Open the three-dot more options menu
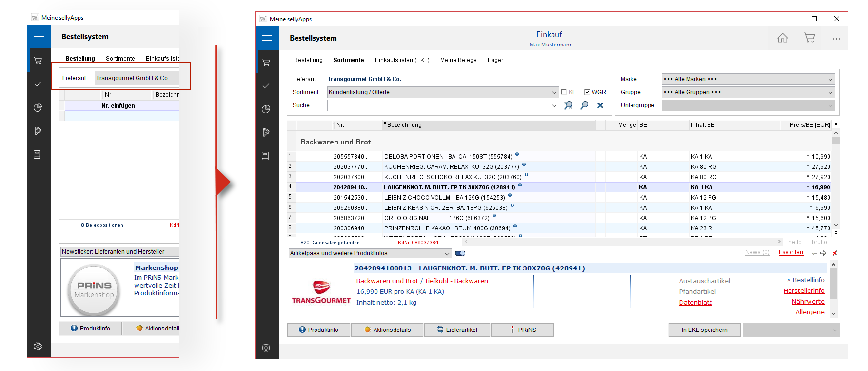 (x=836, y=39)
